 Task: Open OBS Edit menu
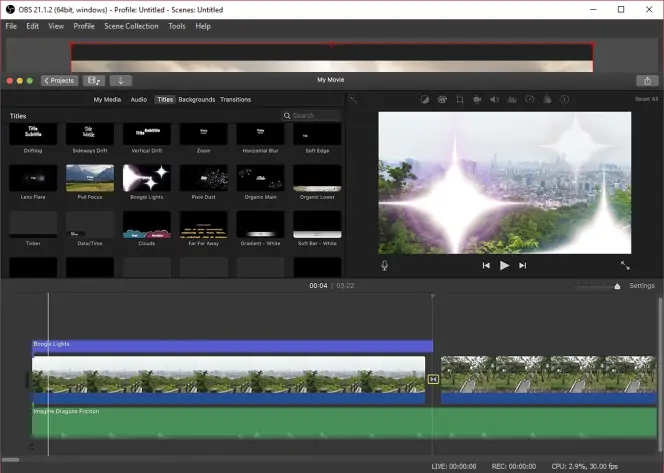click(32, 26)
